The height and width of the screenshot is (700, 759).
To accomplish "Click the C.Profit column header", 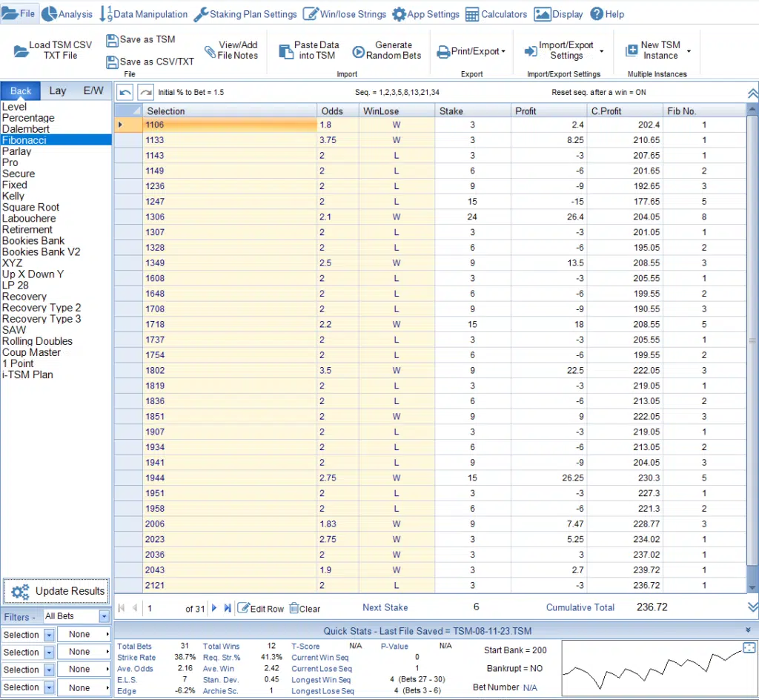I will coord(625,110).
